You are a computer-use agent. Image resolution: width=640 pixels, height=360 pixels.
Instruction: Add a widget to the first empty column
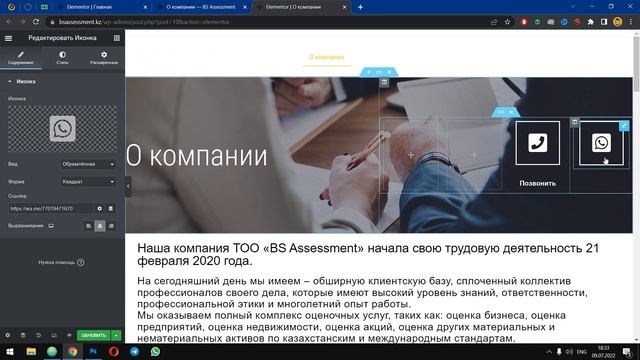411,155
